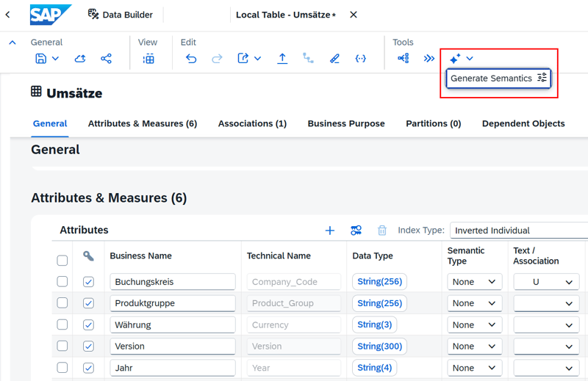Click the AI sparkle icon in Tools
The height and width of the screenshot is (381, 588).
point(455,59)
